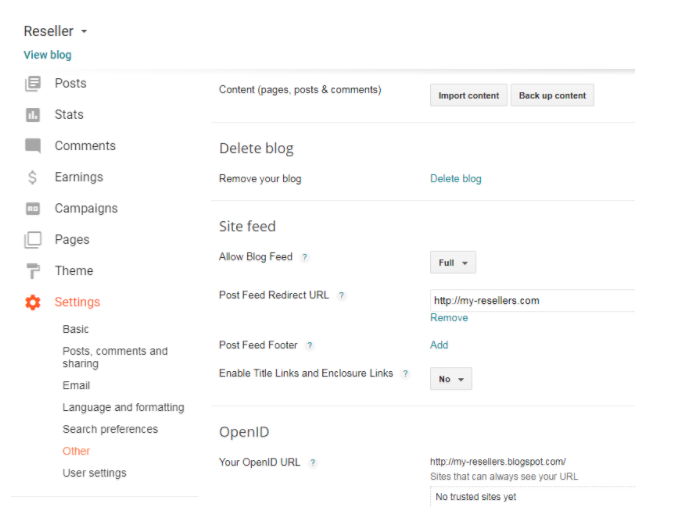The width and height of the screenshot is (678, 522).
Task: Open Search preferences settings
Action: pyautogui.click(x=110, y=429)
